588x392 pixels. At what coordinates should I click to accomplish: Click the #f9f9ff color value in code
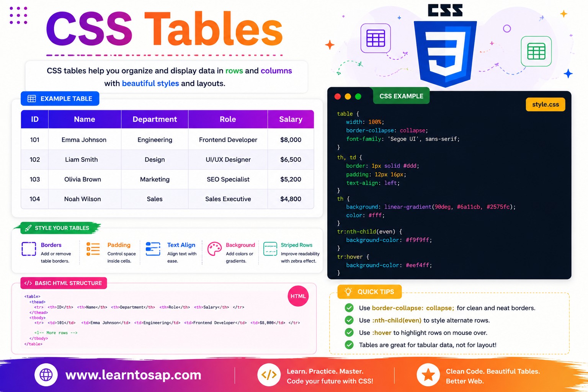click(418, 240)
